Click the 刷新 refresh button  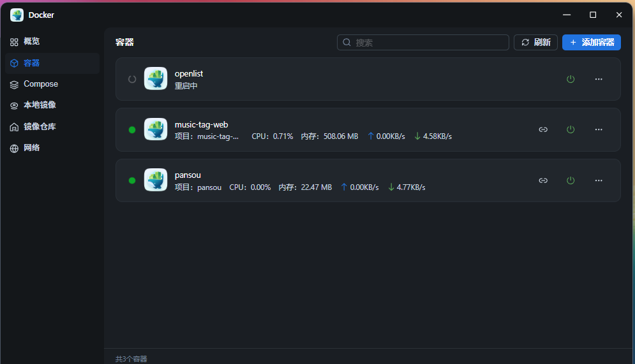535,43
